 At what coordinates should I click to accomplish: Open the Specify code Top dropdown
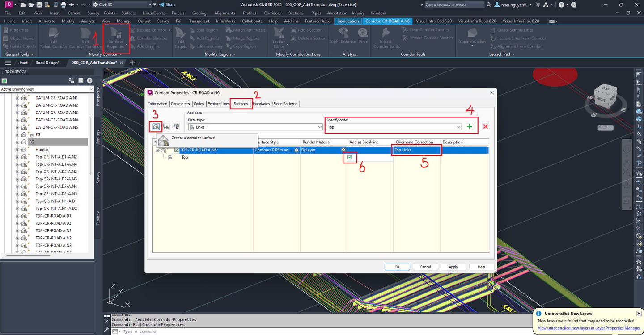click(x=458, y=127)
